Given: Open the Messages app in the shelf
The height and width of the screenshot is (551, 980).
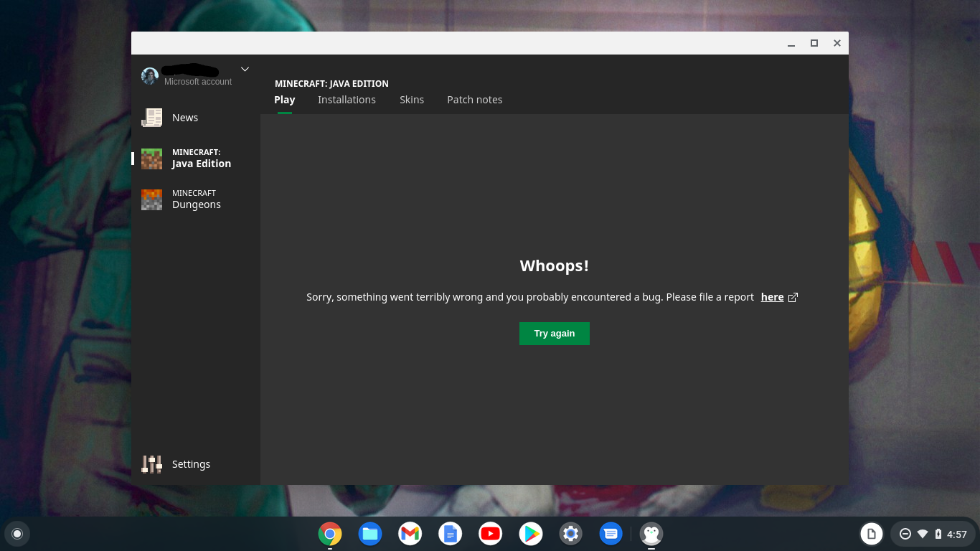Looking at the screenshot, I should [x=611, y=534].
